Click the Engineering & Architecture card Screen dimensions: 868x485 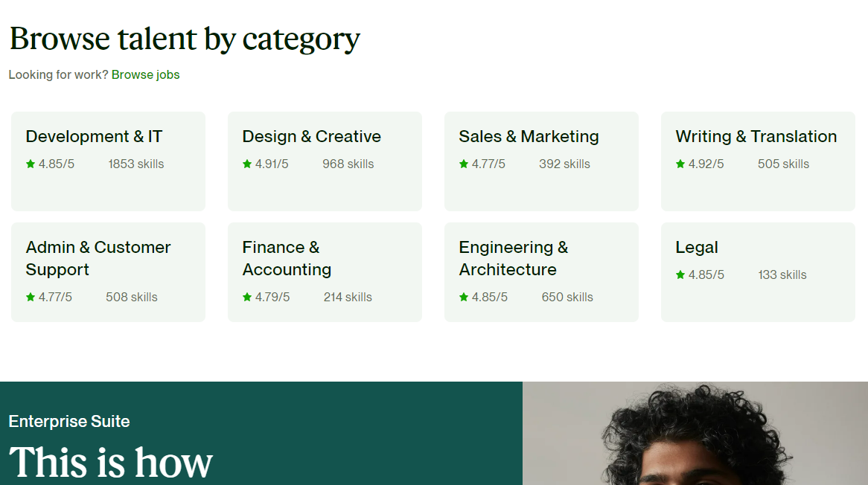point(541,272)
